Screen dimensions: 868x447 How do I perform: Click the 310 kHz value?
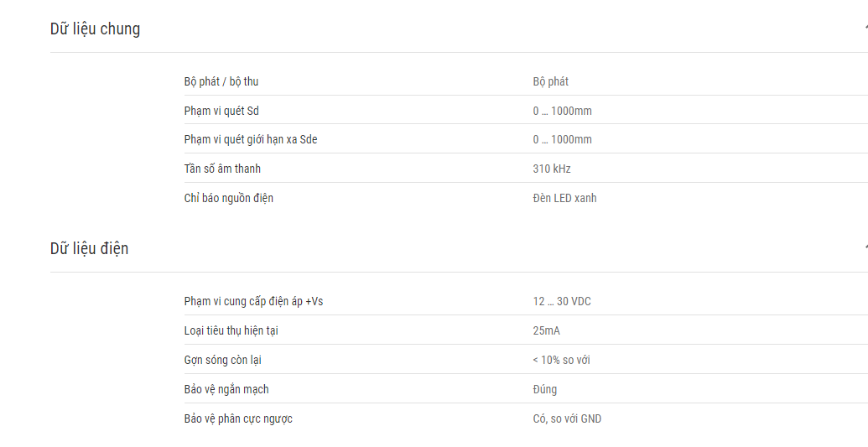coord(551,169)
